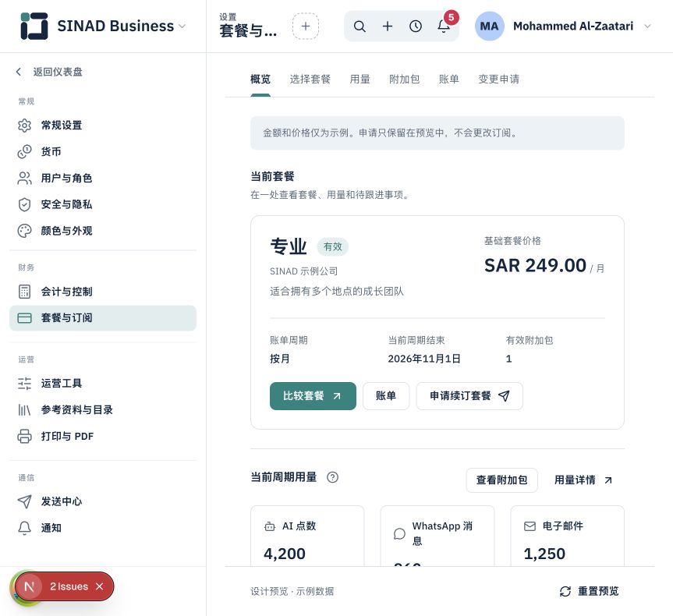This screenshot has width=673, height=616.
Task: Open notifications bell with 5 badge
Action: (x=444, y=27)
